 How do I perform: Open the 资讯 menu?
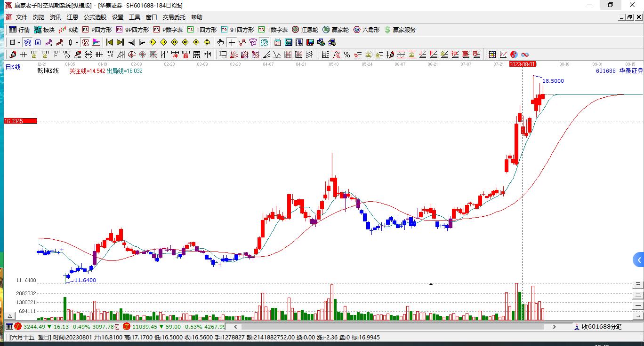tap(56, 17)
